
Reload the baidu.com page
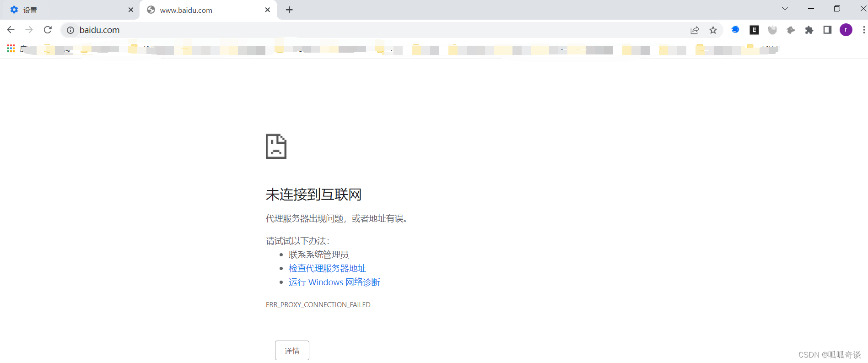pos(48,30)
